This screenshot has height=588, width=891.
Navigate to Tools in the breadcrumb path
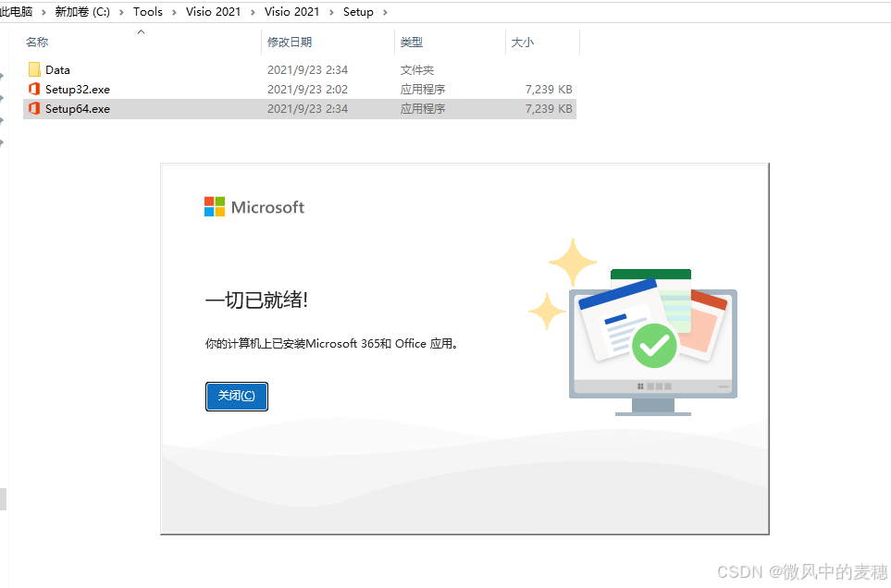tap(148, 11)
